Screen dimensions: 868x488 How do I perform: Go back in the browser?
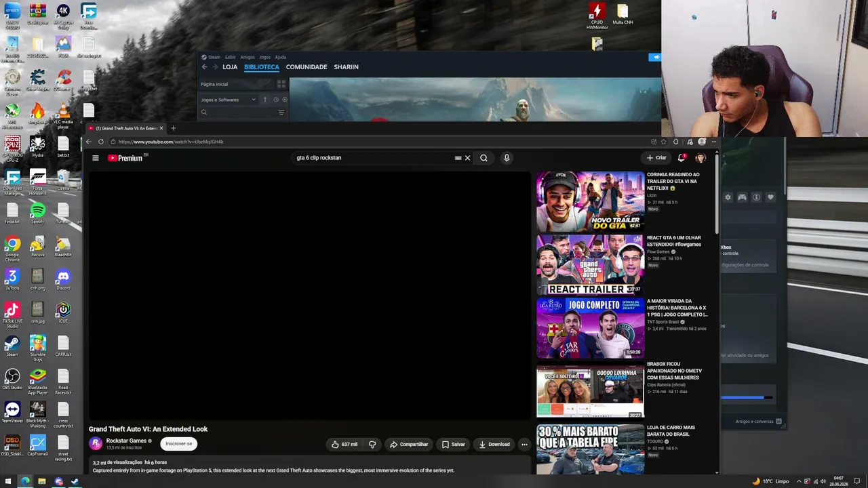pyautogui.click(x=89, y=142)
